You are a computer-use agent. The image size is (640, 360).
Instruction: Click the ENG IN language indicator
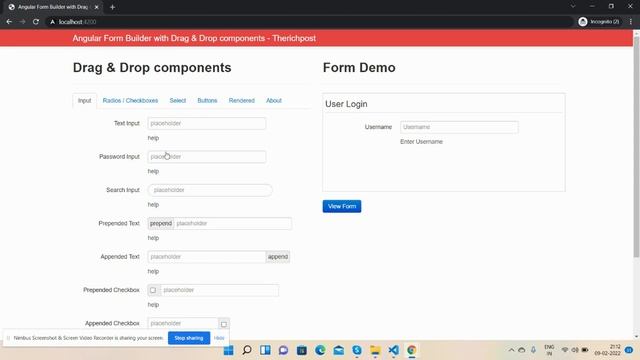[549, 350]
